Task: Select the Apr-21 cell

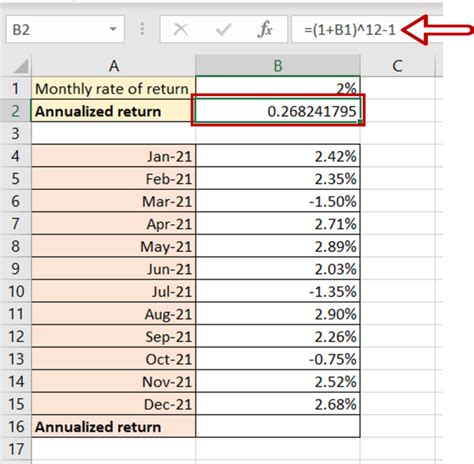Action: coord(114,223)
